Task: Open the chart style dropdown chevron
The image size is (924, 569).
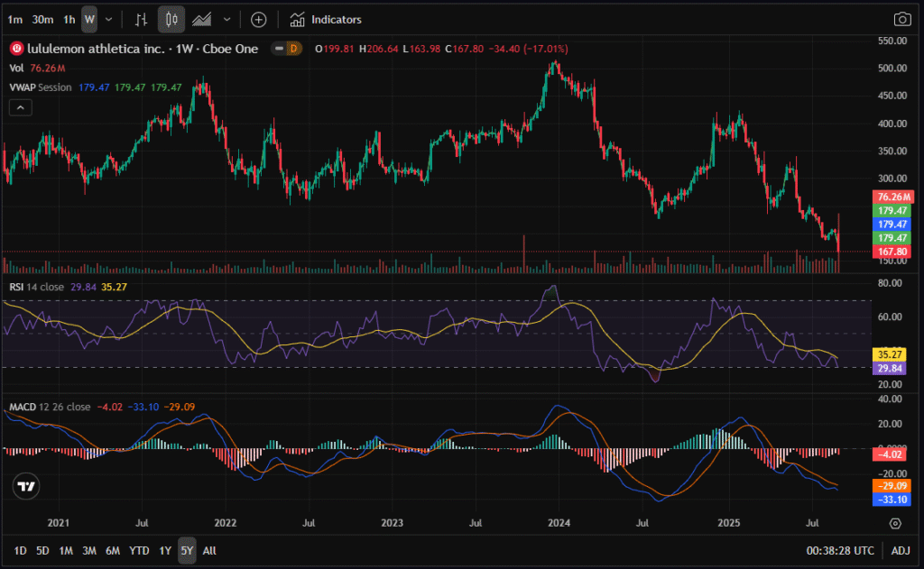Action: [226, 19]
